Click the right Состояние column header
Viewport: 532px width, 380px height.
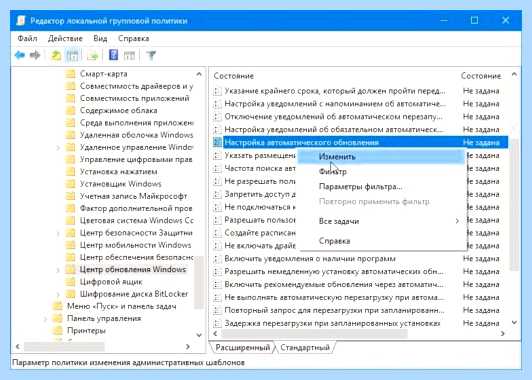[481, 76]
